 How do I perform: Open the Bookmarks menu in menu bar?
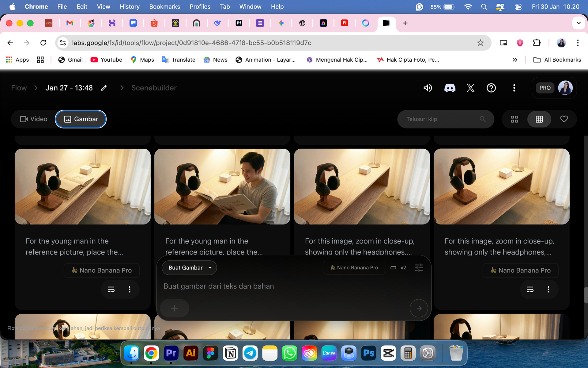(x=164, y=6)
